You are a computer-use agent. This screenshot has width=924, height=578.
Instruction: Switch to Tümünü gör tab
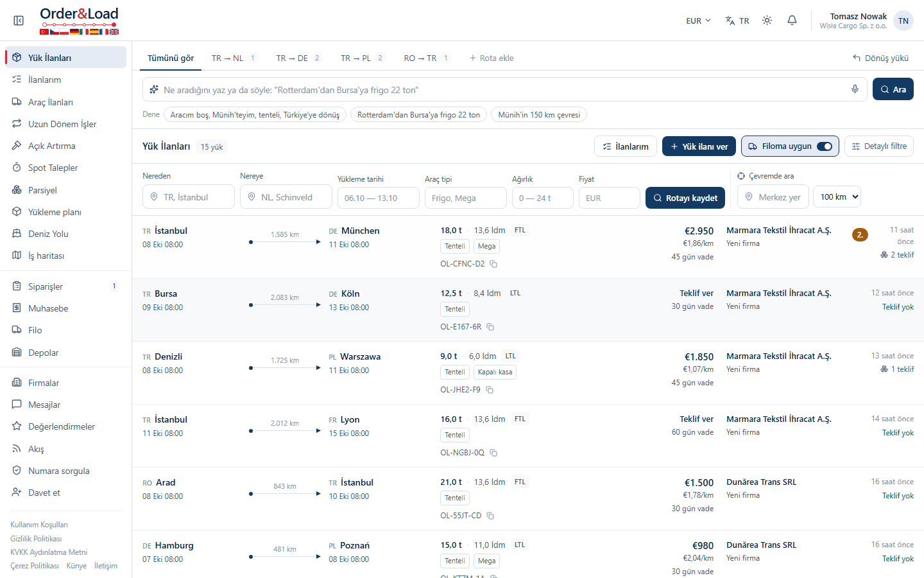171,58
